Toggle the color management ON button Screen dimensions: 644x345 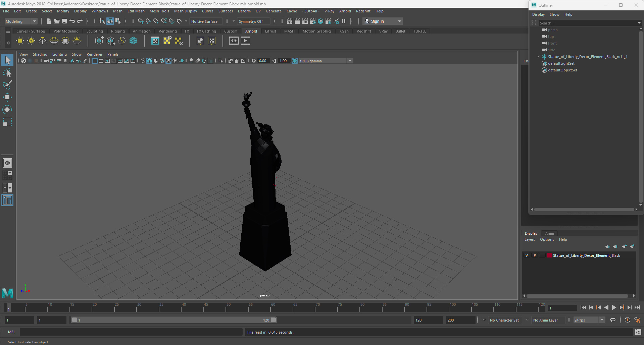click(x=295, y=61)
